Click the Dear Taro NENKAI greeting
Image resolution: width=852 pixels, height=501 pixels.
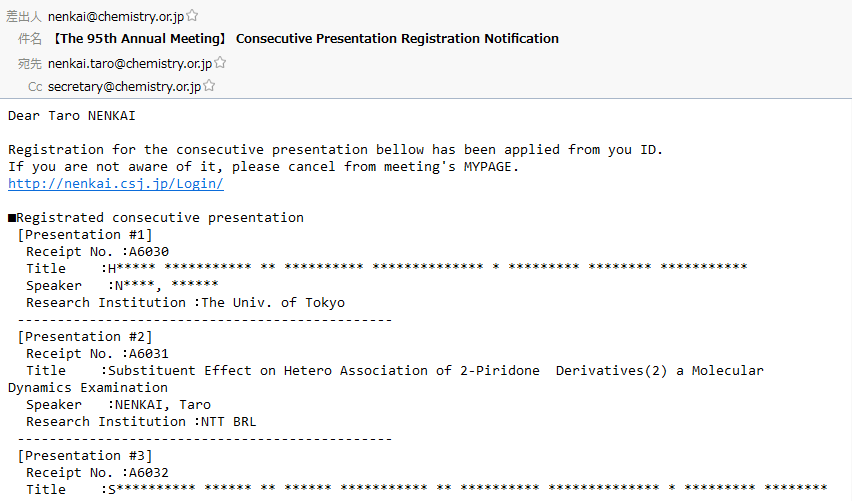(x=72, y=116)
